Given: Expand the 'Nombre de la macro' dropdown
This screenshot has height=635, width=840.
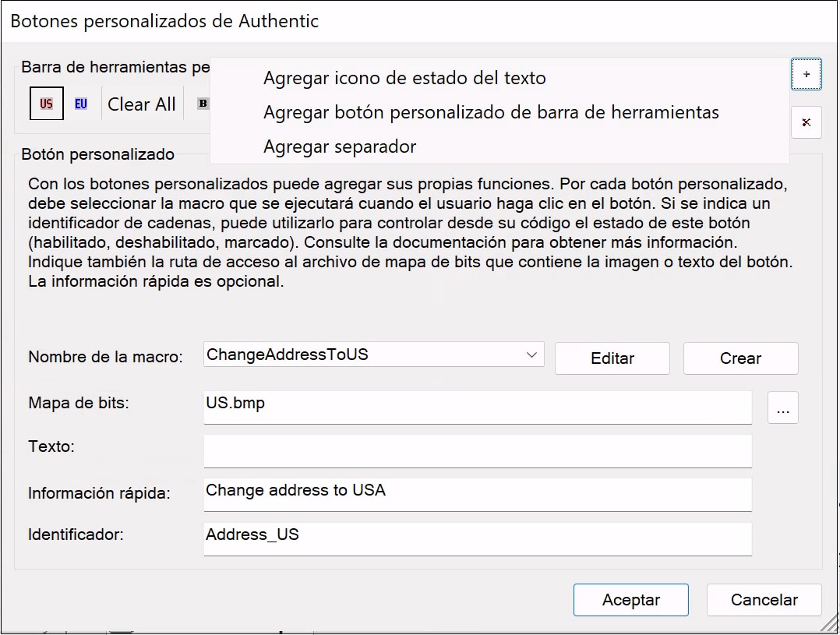Looking at the screenshot, I should 531,355.
